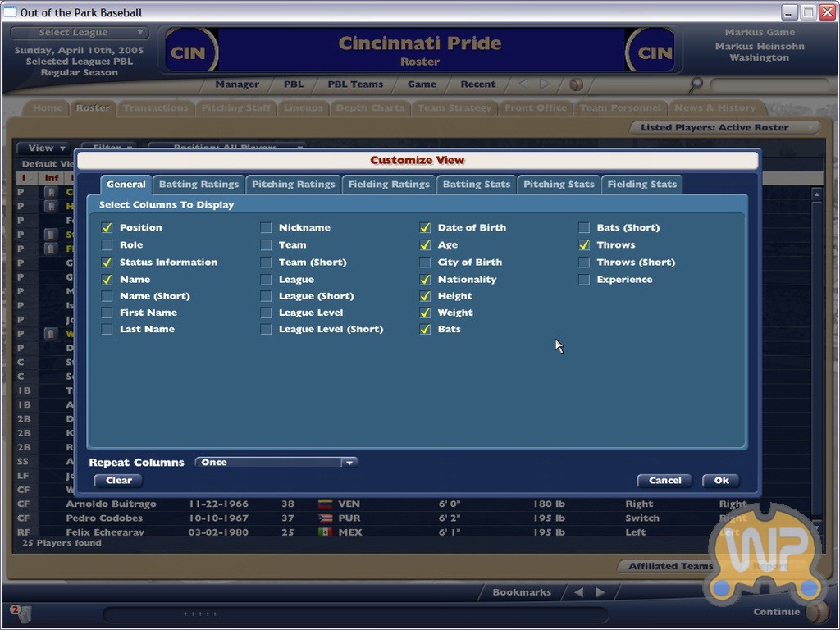Tick the Experience column checkbox
The image size is (840, 630).
point(584,280)
